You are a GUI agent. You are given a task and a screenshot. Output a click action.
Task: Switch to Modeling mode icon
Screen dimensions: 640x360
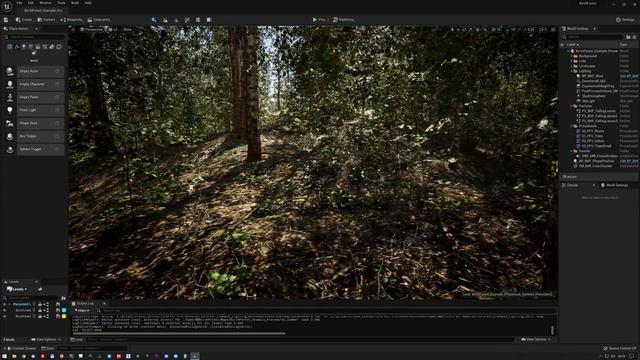(198, 20)
